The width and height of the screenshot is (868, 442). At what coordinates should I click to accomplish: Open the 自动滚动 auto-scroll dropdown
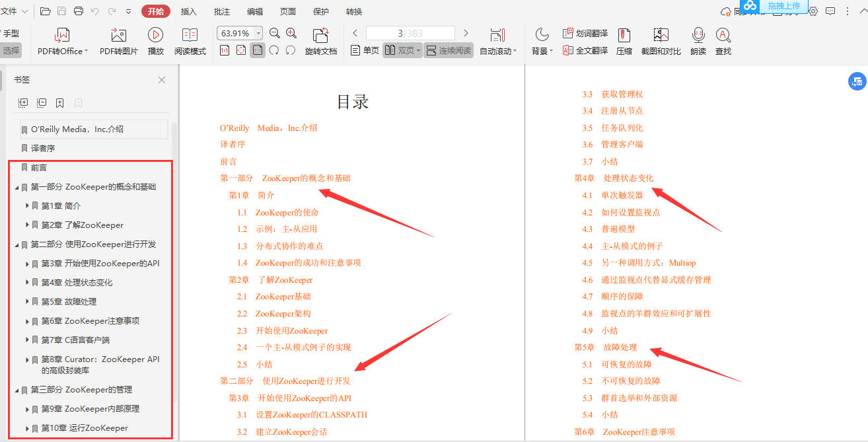pyautogui.click(x=498, y=42)
